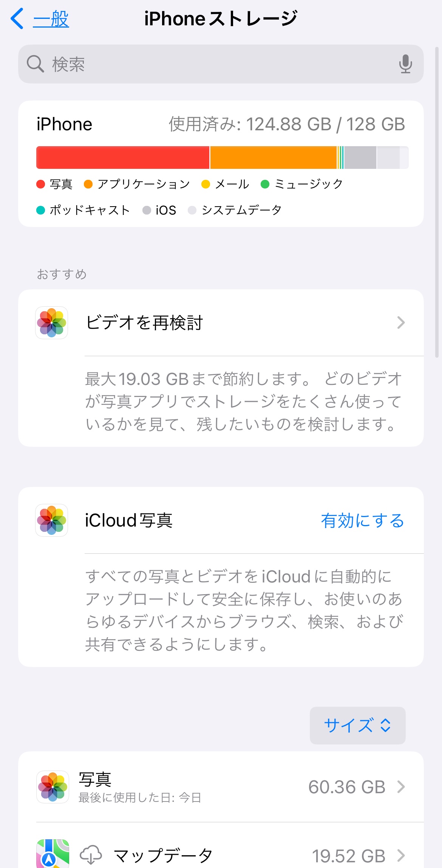Viewport: 442px width, 868px height.
Task: Enable iCloud Photos with 有効にする
Action: 362,520
